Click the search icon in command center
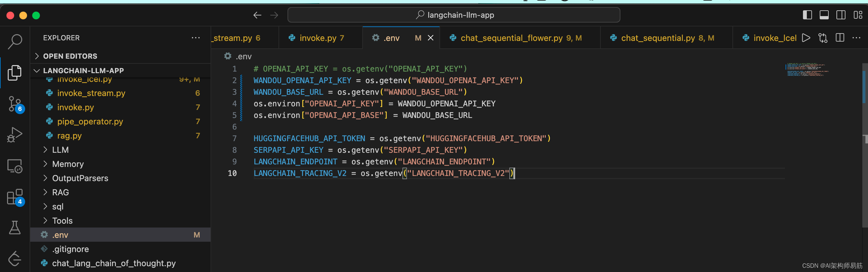 420,15
